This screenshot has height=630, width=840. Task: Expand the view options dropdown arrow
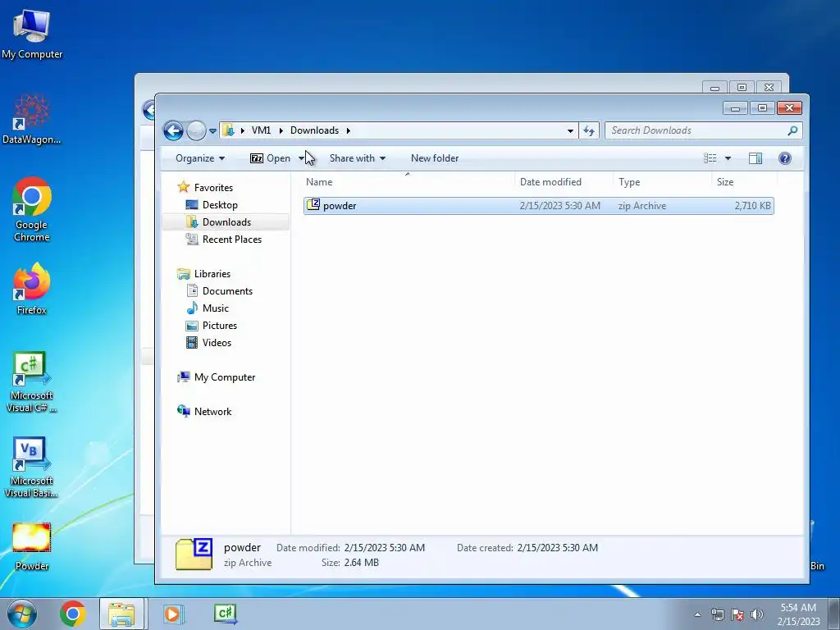(728, 158)
